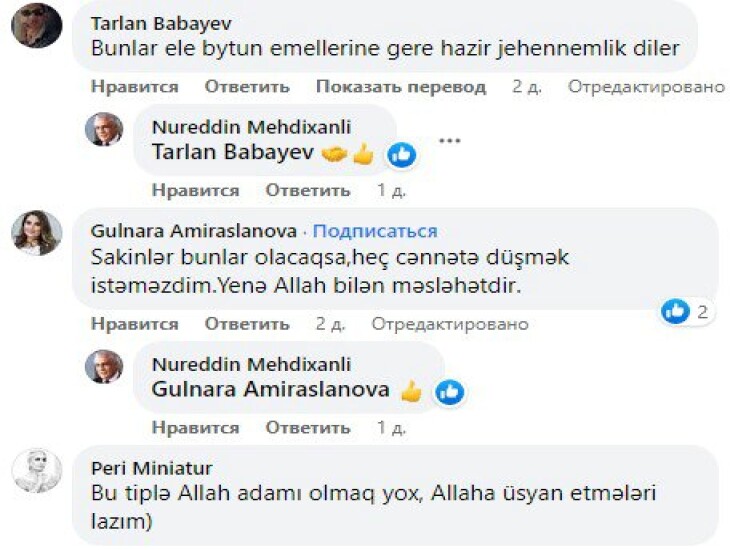Click like reaction on reply to Gulnara

[x=449, y=392]
